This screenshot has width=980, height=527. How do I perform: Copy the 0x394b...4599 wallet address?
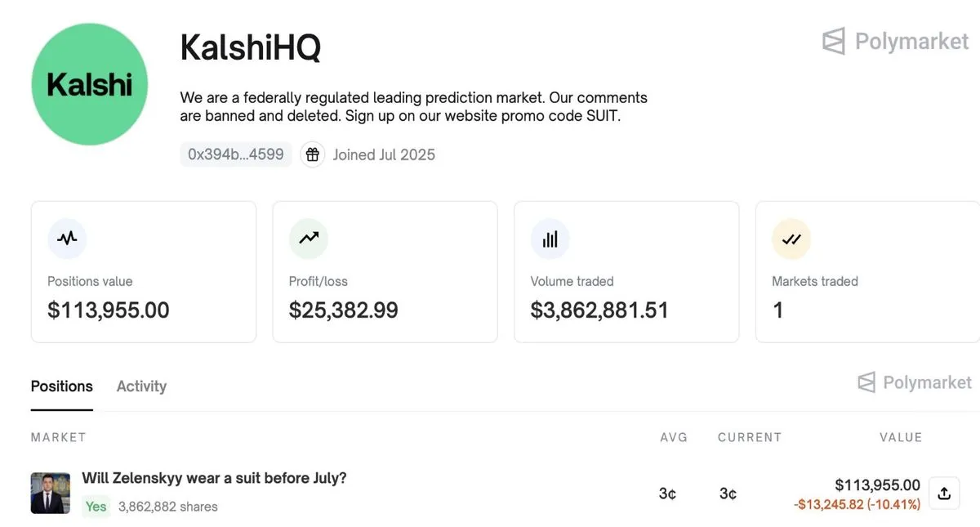(x=236, y=154)
